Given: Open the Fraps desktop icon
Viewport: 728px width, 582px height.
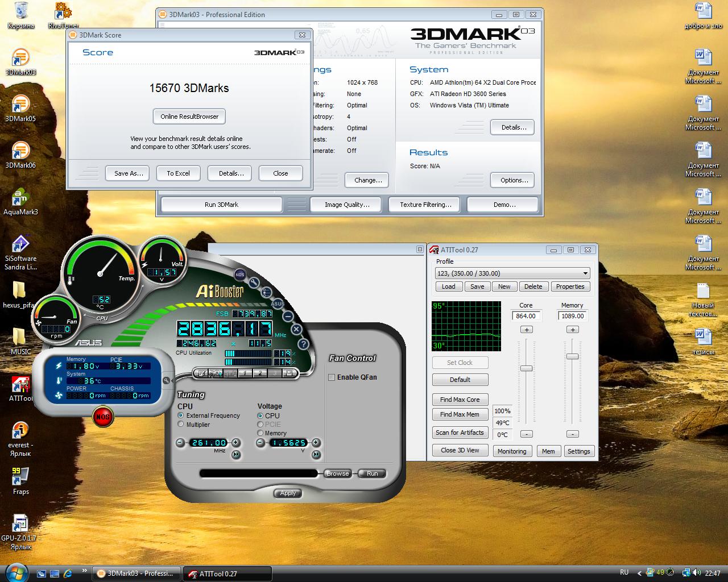Looking at the screenshot, I should tap(20, 481).
